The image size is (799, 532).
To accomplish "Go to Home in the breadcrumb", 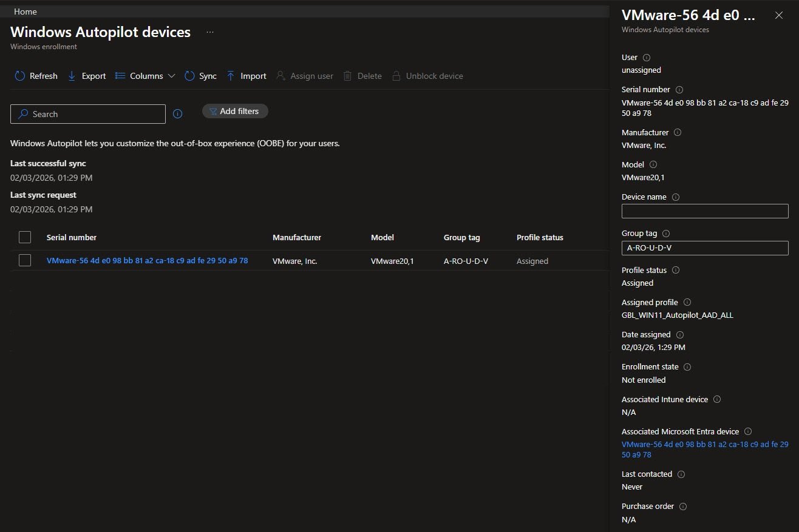I will point(25,12).
